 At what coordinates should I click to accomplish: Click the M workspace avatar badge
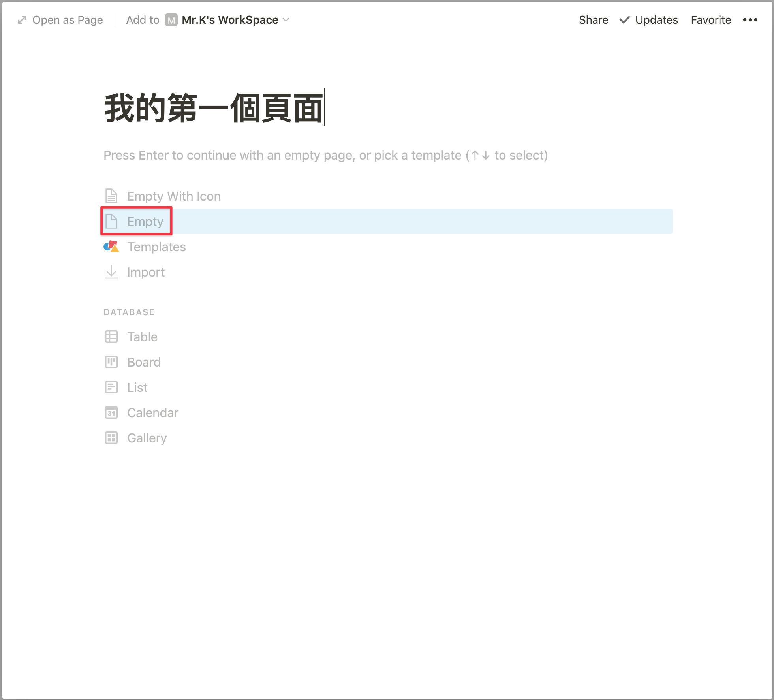[x=171, y=20]
